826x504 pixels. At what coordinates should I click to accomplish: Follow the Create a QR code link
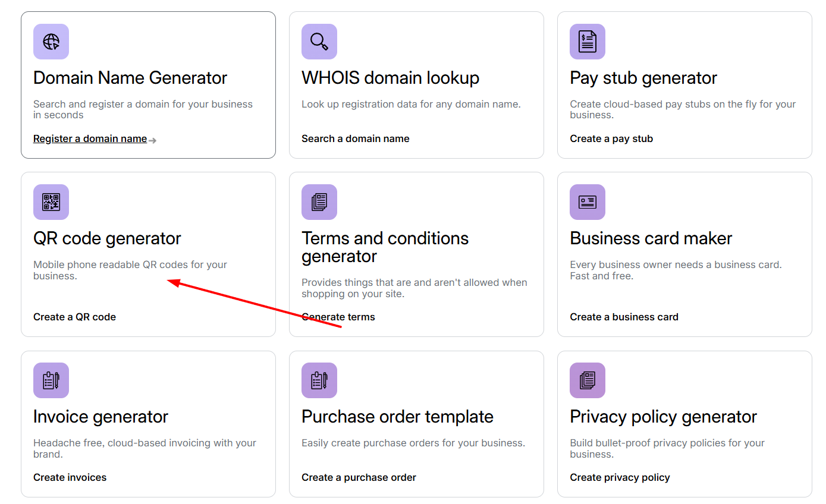74,317
